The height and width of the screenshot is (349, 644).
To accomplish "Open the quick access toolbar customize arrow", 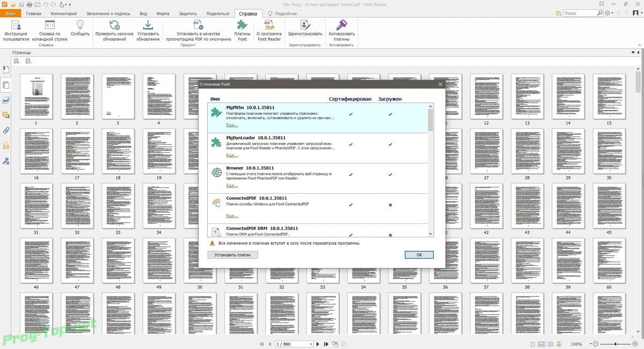I will (x=70, y=4).
